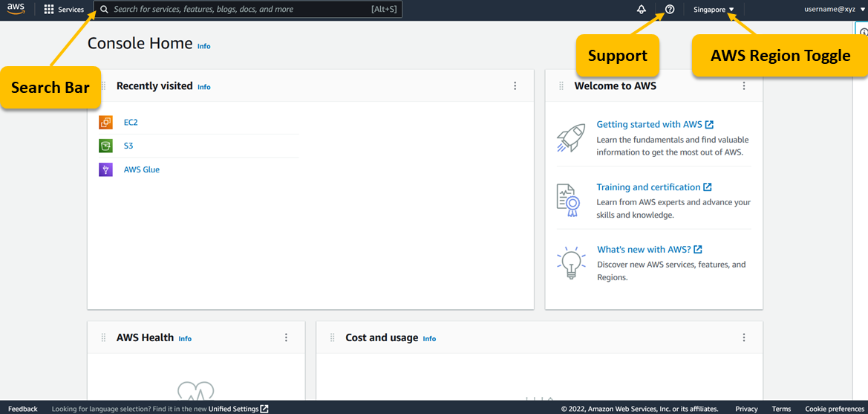Click the Feedback button in footer
Screen dimensions: 868x414
[23, 409]
